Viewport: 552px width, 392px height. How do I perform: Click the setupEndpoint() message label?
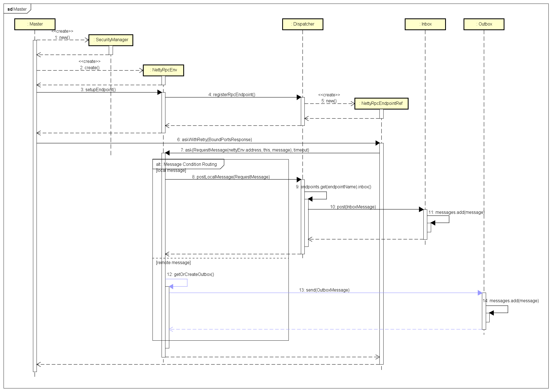click(98, 89)
